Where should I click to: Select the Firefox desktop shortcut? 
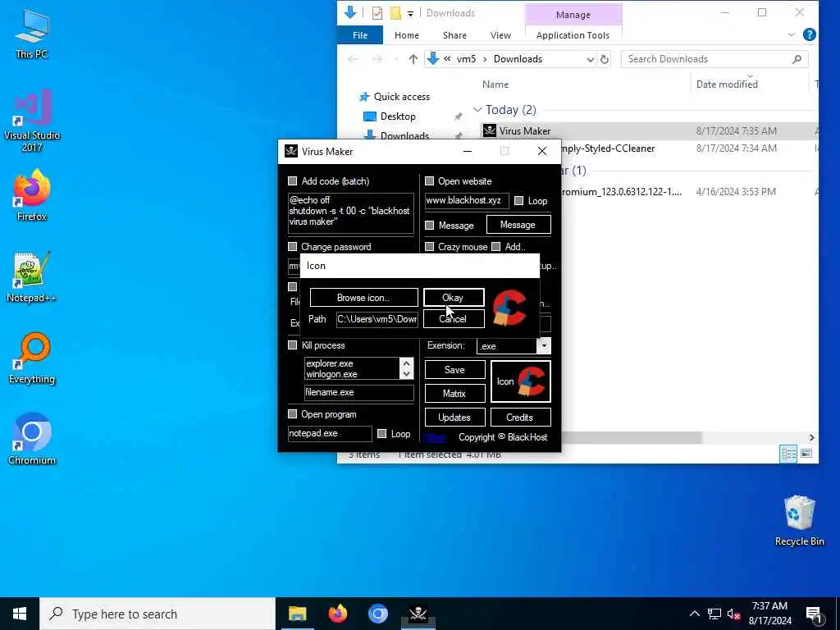click(32, 195)
